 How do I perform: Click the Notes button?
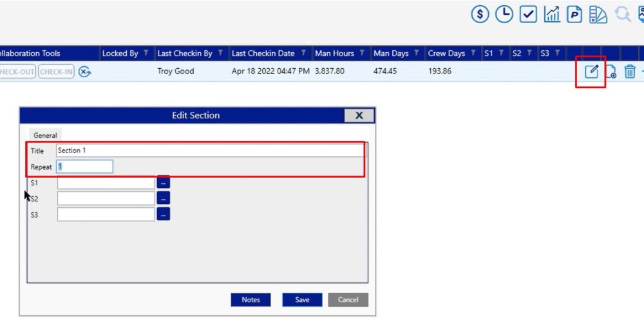tap(251, 300)
